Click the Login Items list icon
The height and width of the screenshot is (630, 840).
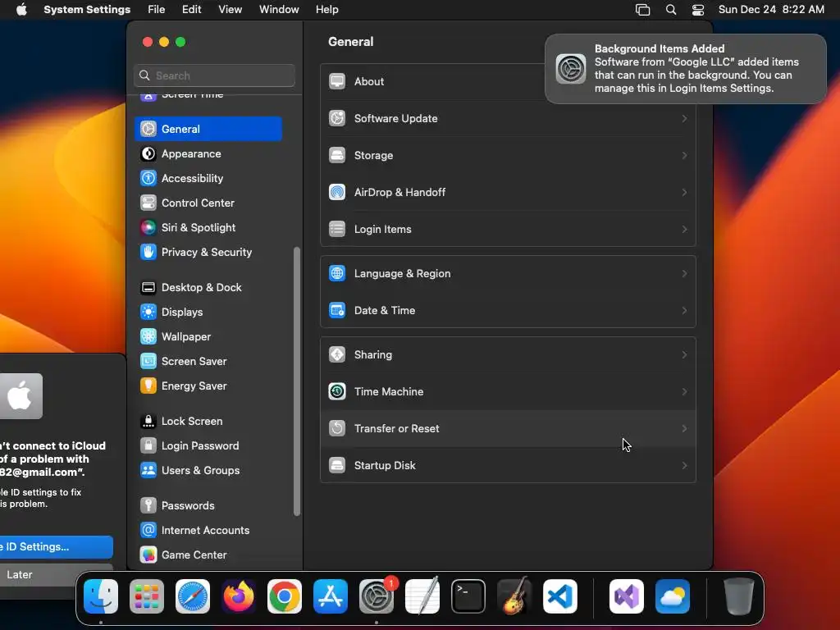[x=337, y=230]
